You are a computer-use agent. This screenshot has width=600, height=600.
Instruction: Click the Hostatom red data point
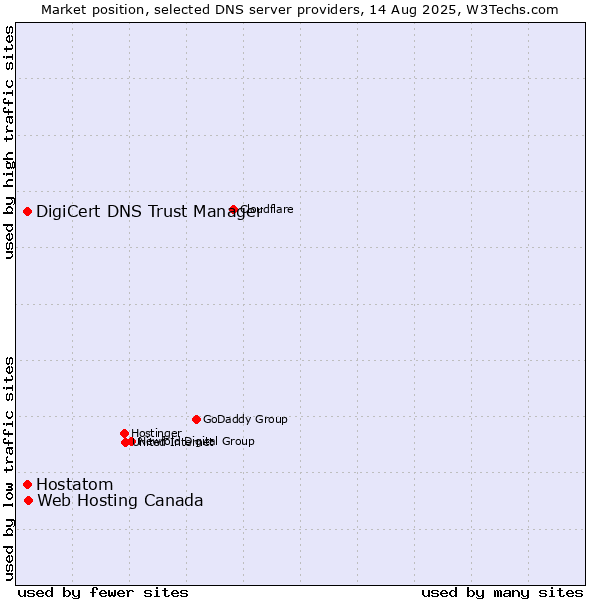[x=27, y=484]
